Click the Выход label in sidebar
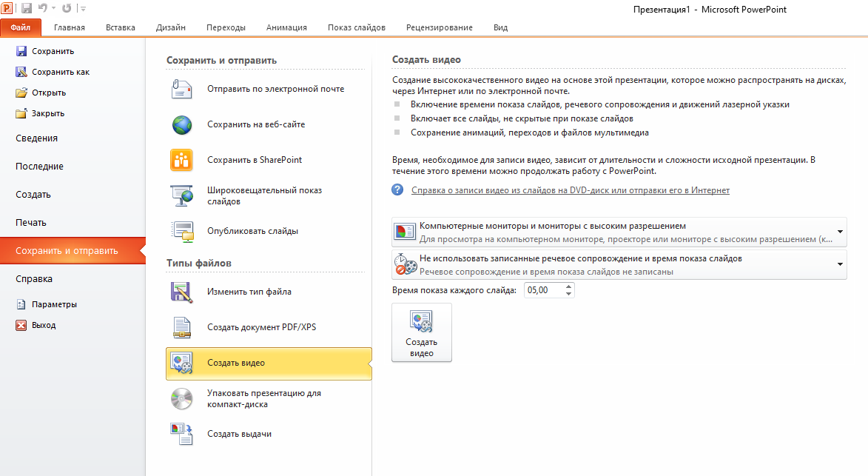Viewport: 868px width, 476px height. 44,326
